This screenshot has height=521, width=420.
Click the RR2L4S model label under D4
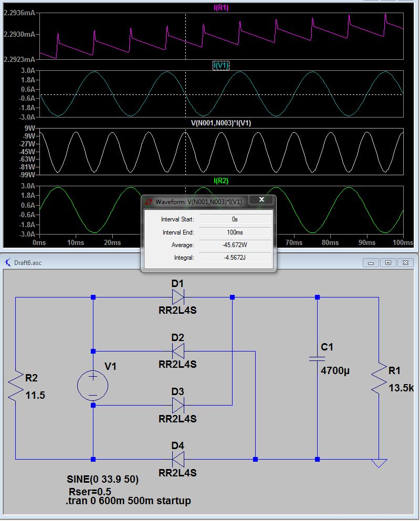[x=177, y=473]
